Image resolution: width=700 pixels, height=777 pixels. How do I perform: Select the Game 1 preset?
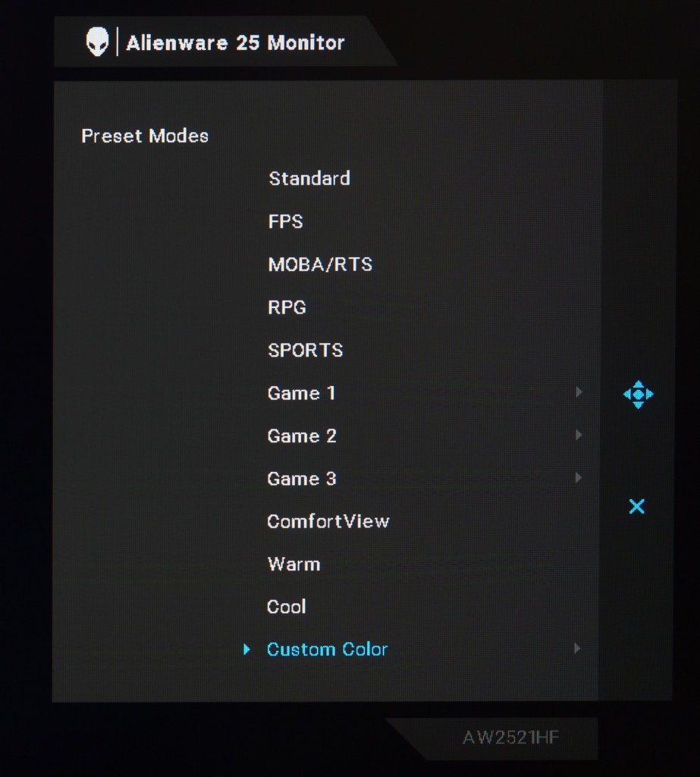pyautogui.click(x=302, y=393)
